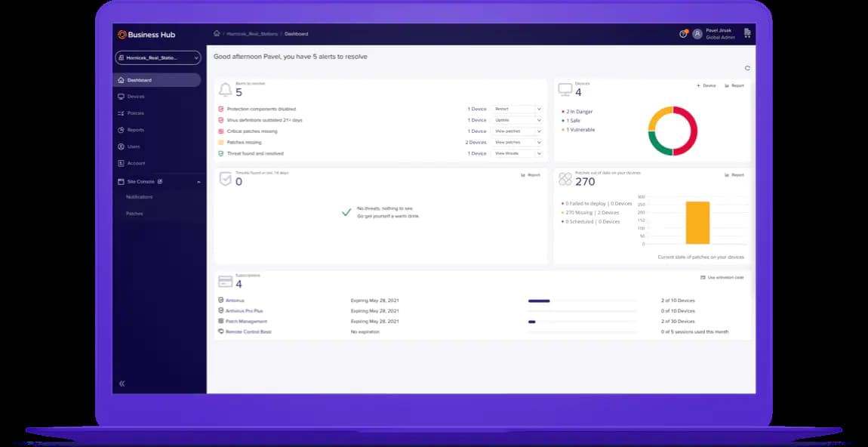
Task: Collapse the Site Console section
Action: 199,182
